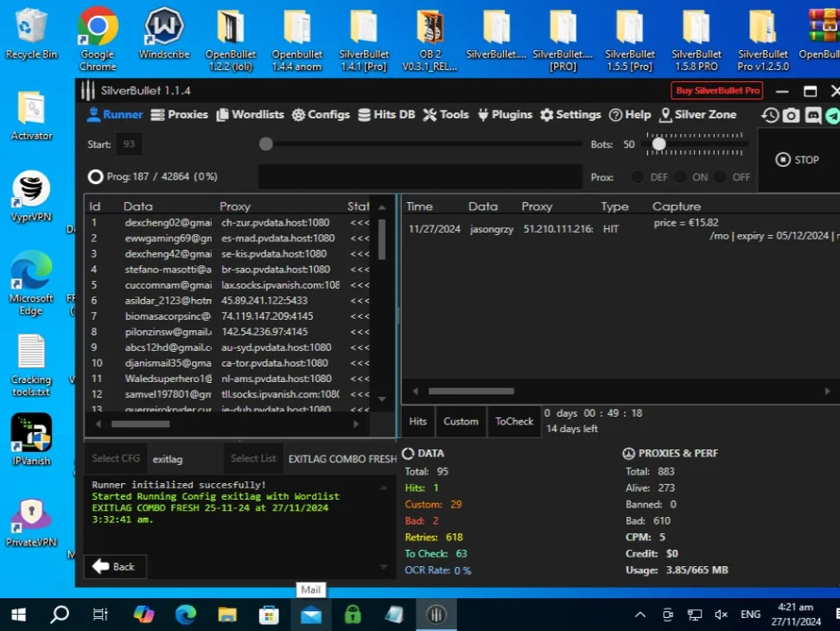The image size is (840, 631).
Task: Select OpenBullet 1.2.2 (loli) folder icon
Action: coord(231,41)
